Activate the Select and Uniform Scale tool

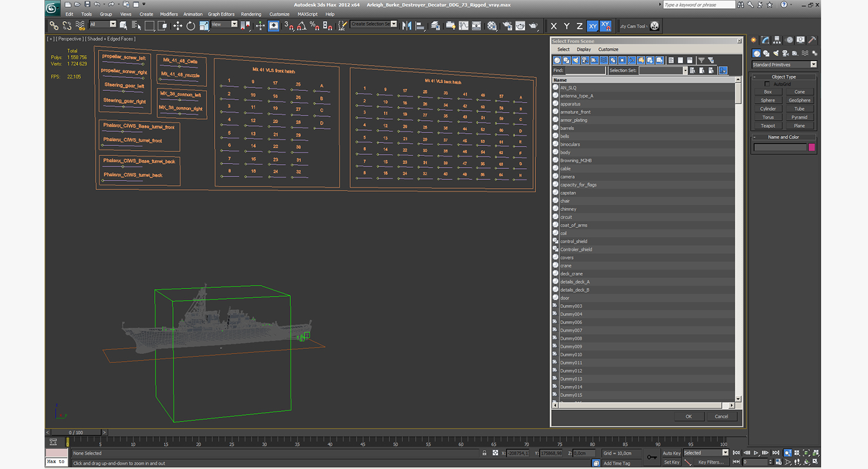point(204,26)
